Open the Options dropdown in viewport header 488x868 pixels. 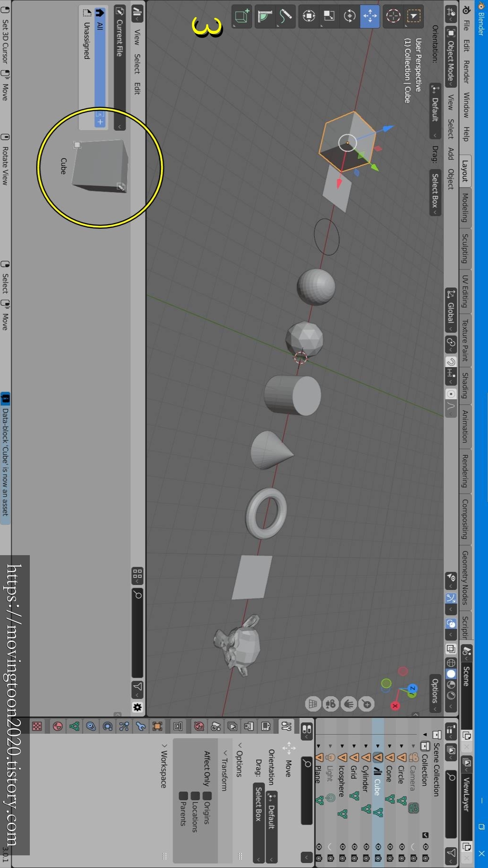tap(435, 694)
